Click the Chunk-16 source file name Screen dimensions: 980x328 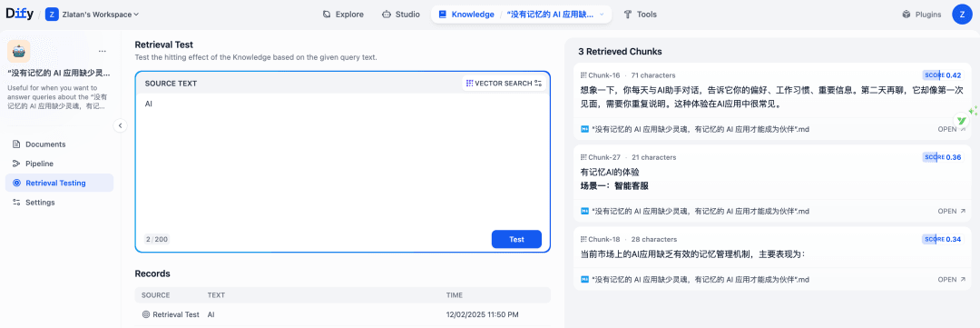coord(701,129)
